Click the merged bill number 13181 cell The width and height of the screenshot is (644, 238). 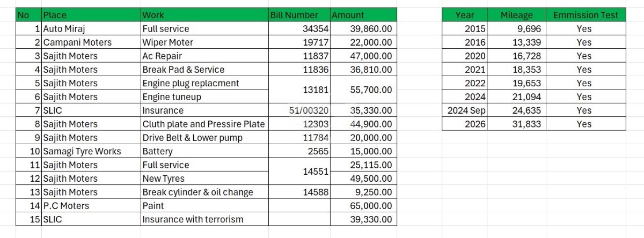(x=299, y=90)
